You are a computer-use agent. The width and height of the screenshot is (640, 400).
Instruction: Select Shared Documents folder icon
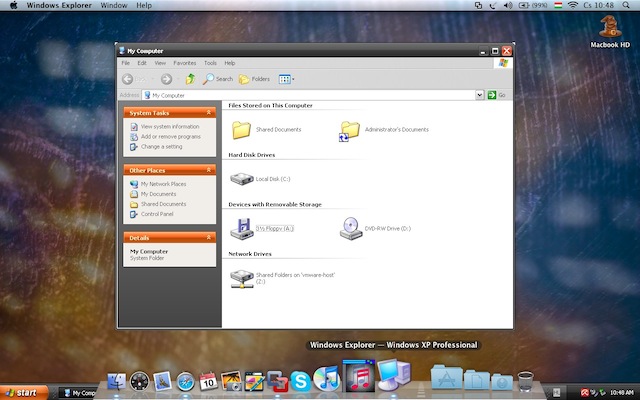click(241, 130)
